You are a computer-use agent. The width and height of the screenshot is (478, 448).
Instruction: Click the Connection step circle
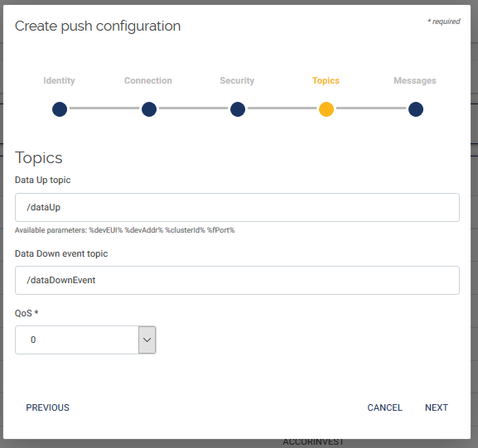149,109
